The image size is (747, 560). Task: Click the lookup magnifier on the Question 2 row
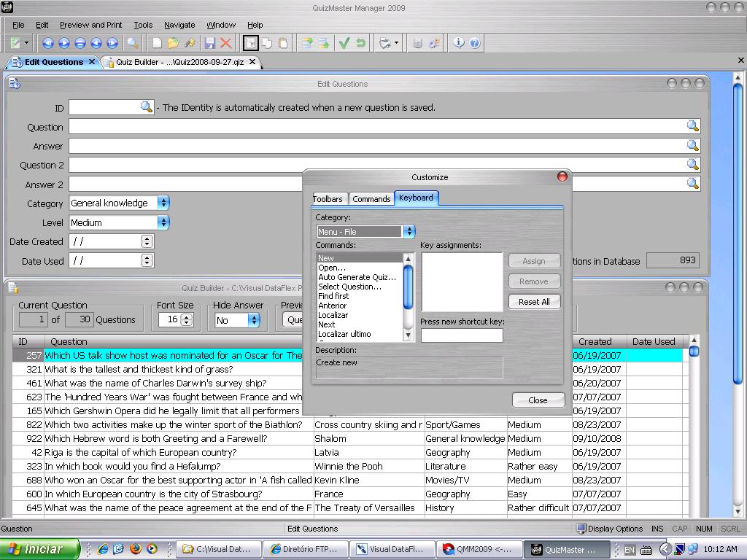[x=693, y=164]
